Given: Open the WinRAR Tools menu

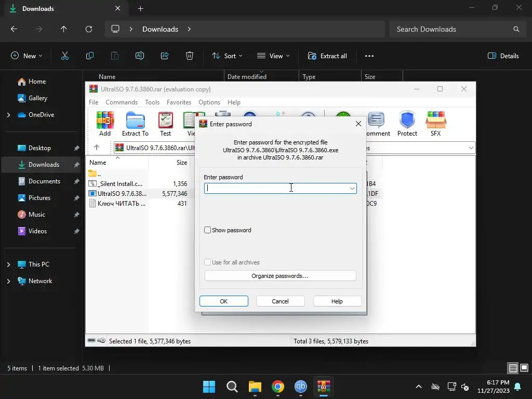Looking at the screenshot, I should [152, 102].
